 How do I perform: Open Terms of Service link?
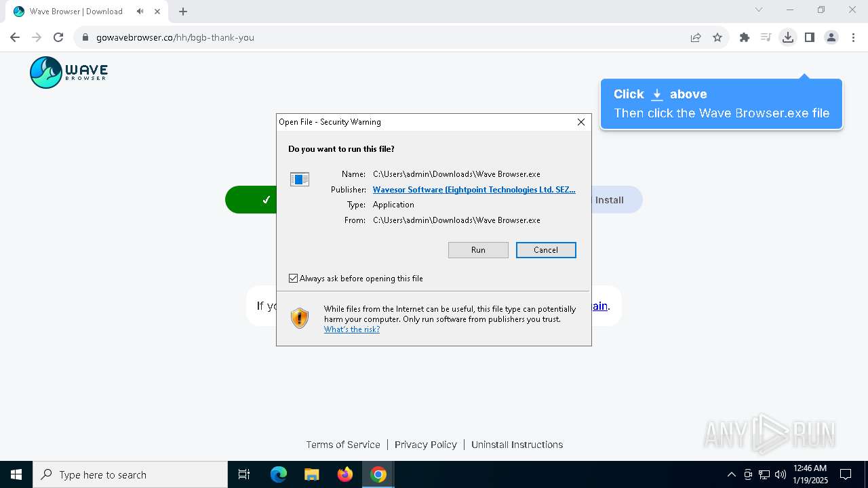click(x=343, y=445)
